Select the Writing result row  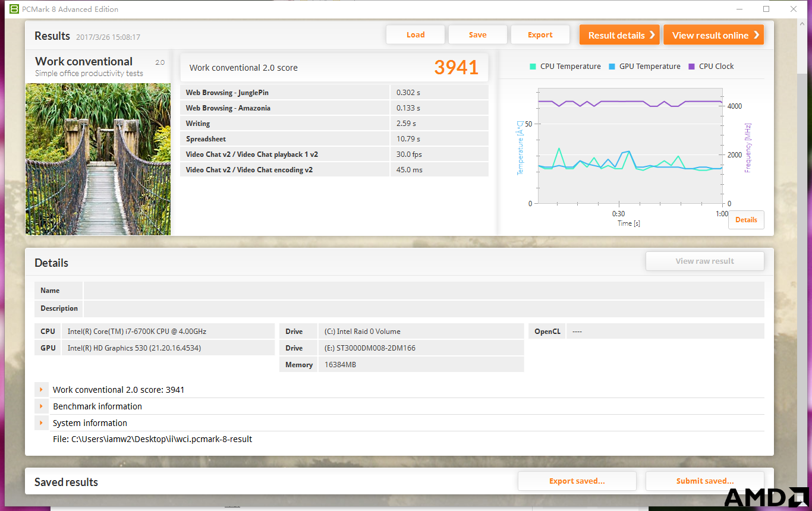[x=334, y=124]
